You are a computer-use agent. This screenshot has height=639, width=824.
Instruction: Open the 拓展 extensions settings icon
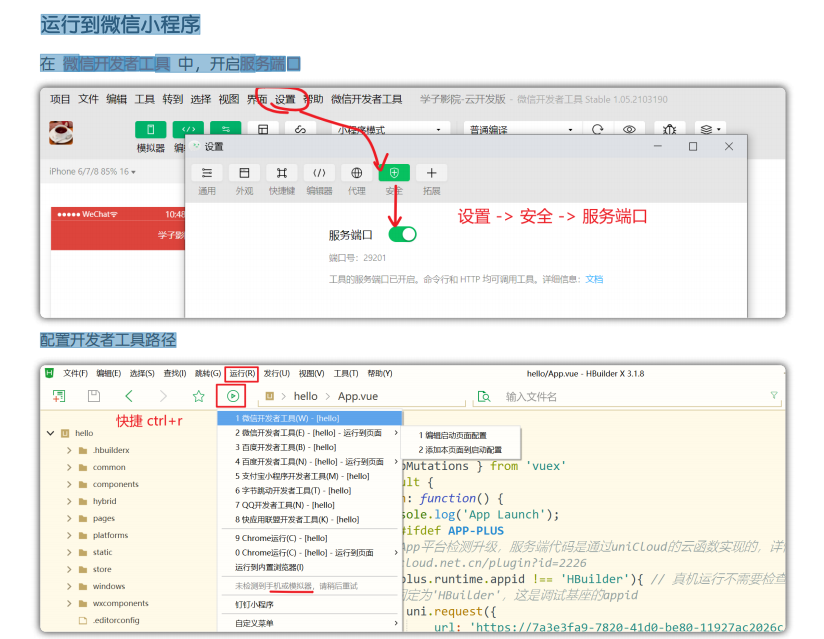pos(431,173)
